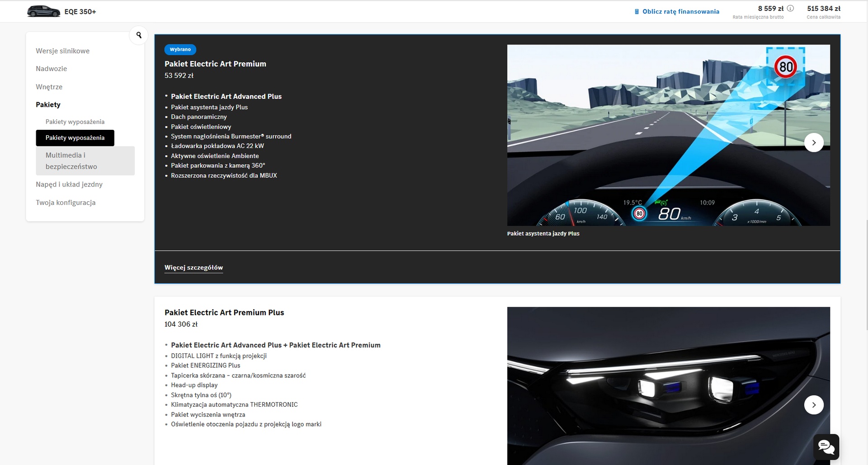Open Twoja konfiguracja summary
The image size is (868, 465).
coord(66,203)
